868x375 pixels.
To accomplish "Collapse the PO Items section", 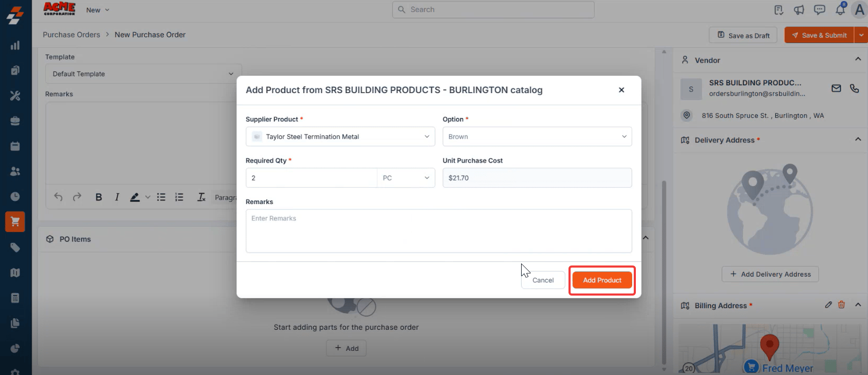I will coord(646,238).
